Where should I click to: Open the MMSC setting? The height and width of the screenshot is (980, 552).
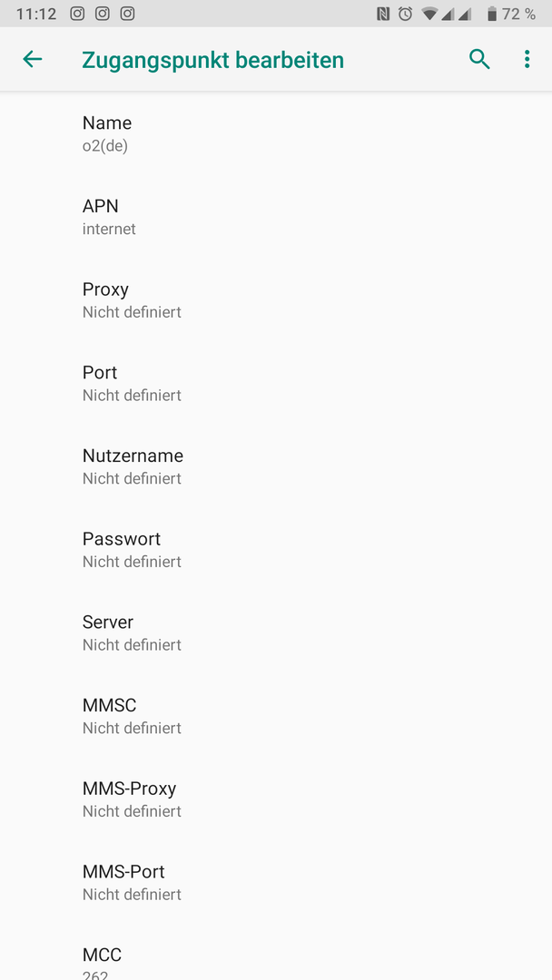coord(276,716)
